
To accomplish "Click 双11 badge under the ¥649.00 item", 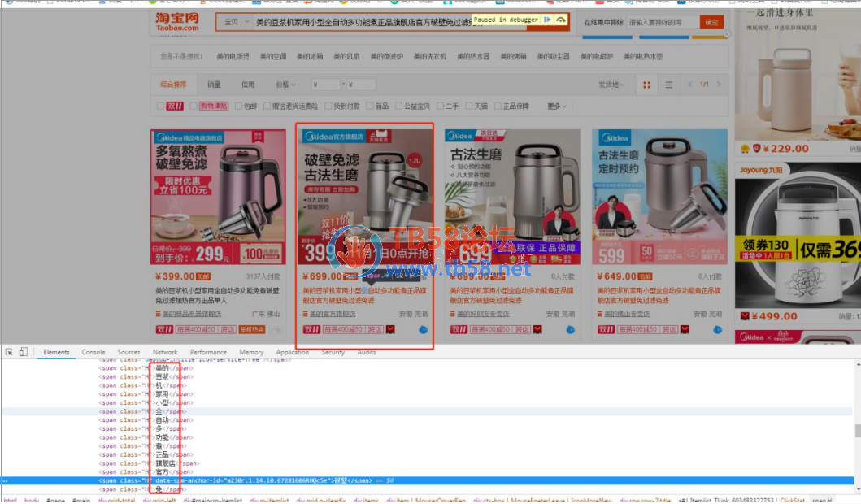I will pyautogui.click(x=607, y=329).
